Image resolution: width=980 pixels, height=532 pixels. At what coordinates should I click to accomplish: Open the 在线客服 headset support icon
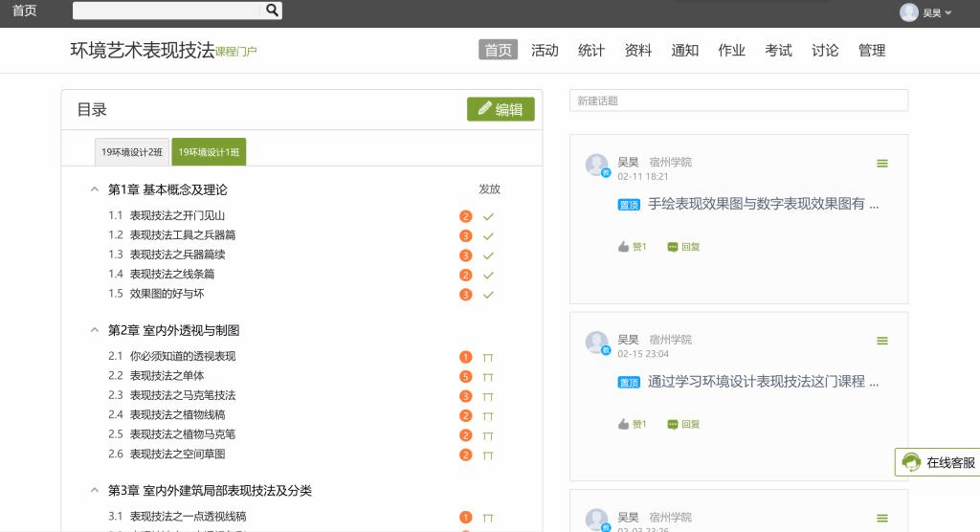pyautogui.click(x=911, y=462)
